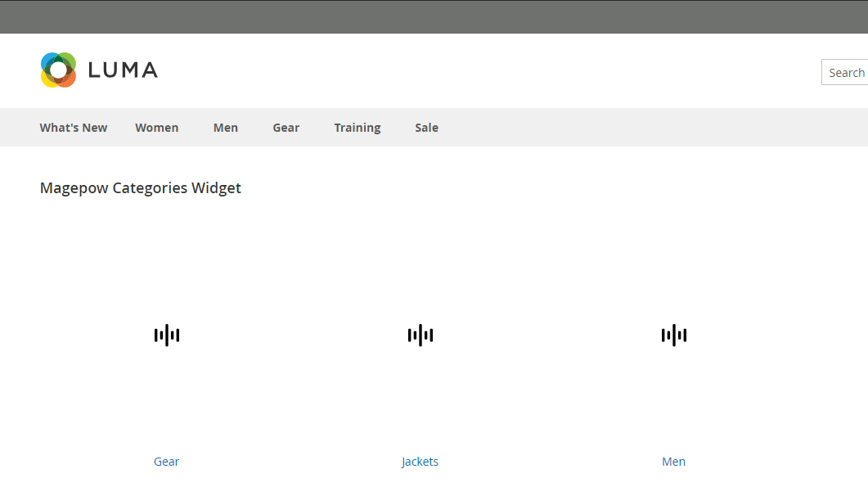Viewport: 868px width, 487px height.
Task: Select Gear in the top navigation bar
Action: point(286,128)
